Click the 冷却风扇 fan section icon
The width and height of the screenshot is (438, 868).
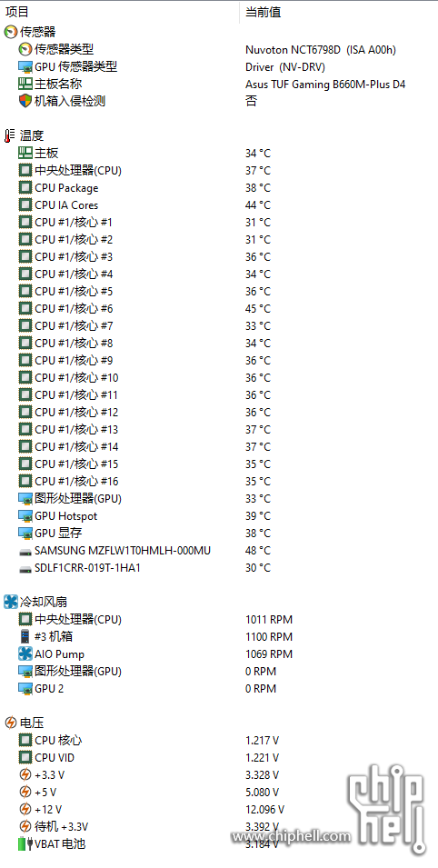(x=11, y=603)
